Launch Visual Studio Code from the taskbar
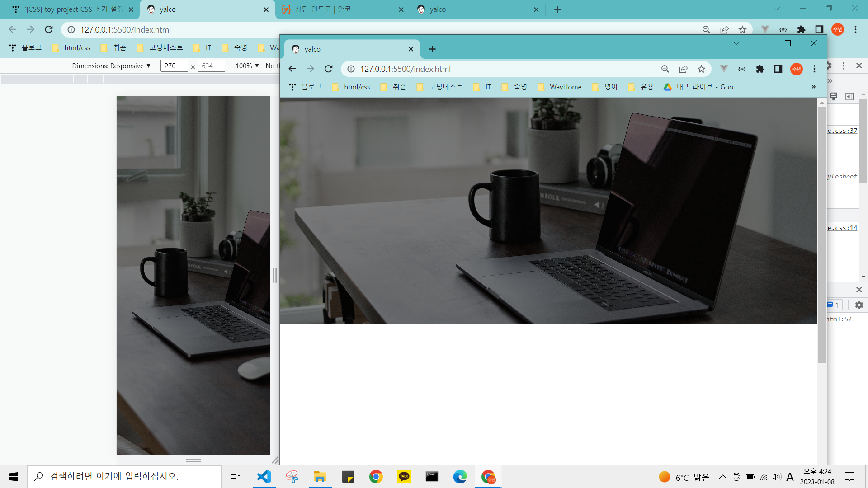This screenshot has width=868, height=488. [x=264, y=477]
